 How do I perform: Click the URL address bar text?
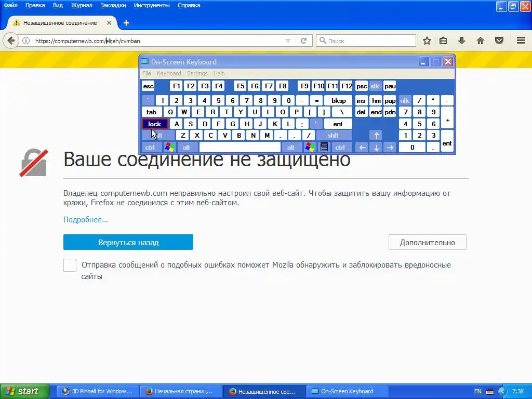[x=87, y=41]
